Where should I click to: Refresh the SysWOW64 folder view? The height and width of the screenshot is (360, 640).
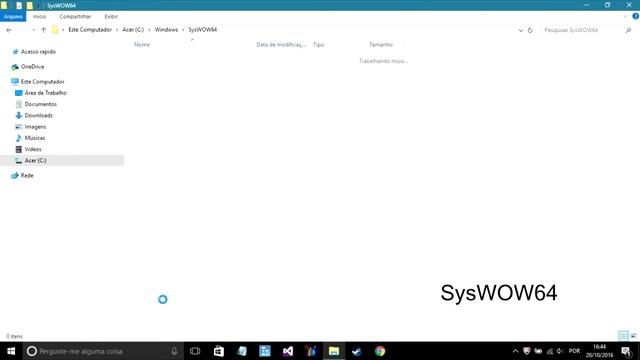click(530, 30)
